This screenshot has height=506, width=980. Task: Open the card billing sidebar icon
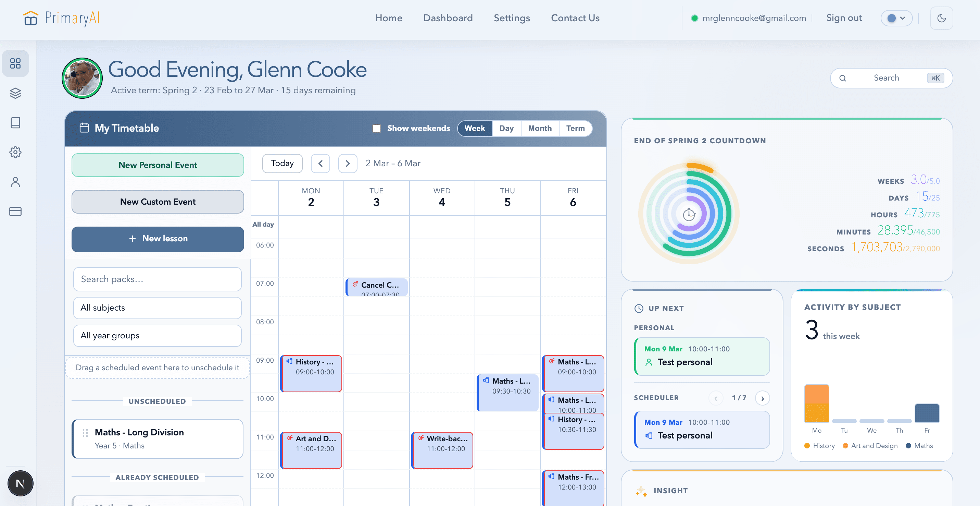coord(15,211)
